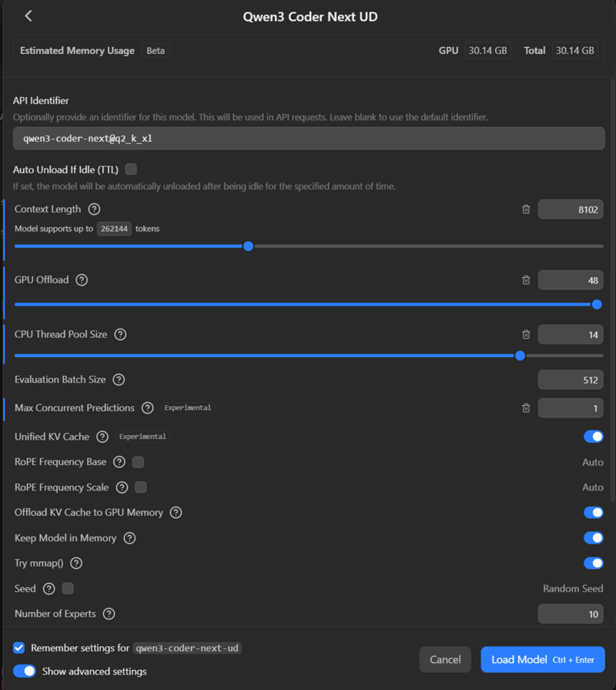Toggle Show advanced settings switch
The image size is (616, 690).
pos(25,671)
